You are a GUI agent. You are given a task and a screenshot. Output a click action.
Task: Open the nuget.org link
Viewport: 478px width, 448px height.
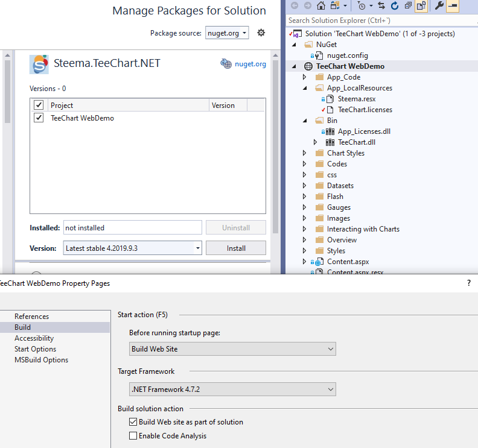coord(250,64)
